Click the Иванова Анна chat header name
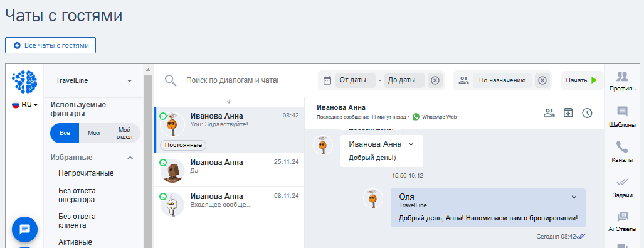 341,107
